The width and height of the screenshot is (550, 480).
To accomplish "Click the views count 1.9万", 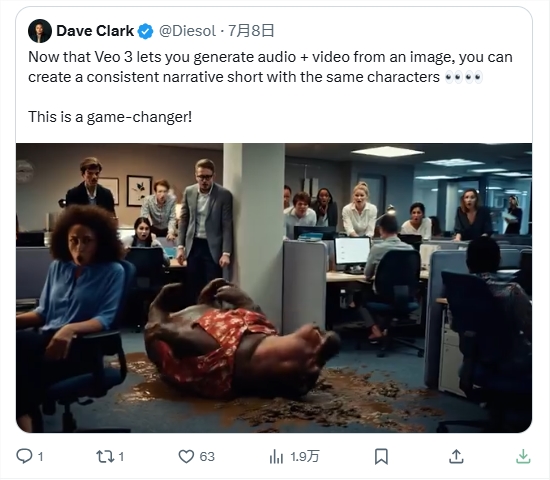I will (304, 457).
